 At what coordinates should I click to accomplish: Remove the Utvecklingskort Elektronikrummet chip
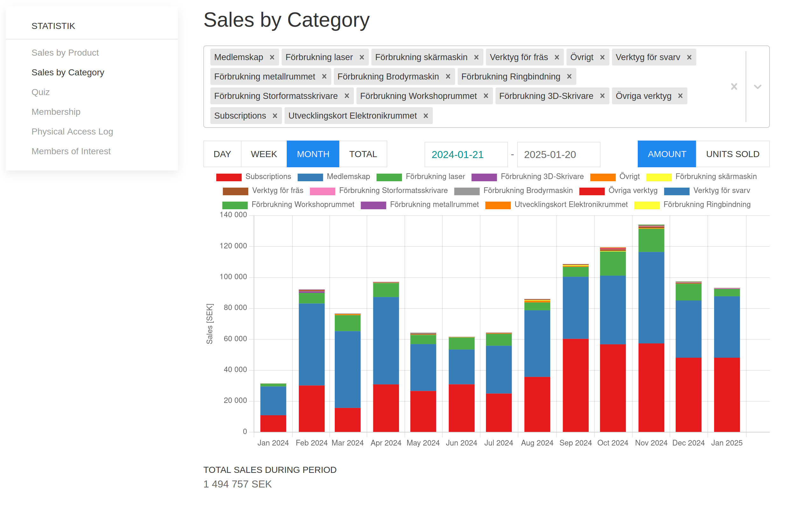click(x=425, y=116)
